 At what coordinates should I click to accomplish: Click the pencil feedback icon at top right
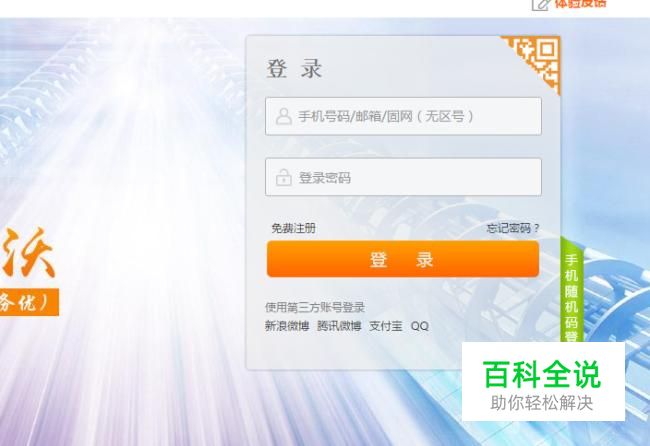pyautogui.click(x=541, y=5)
